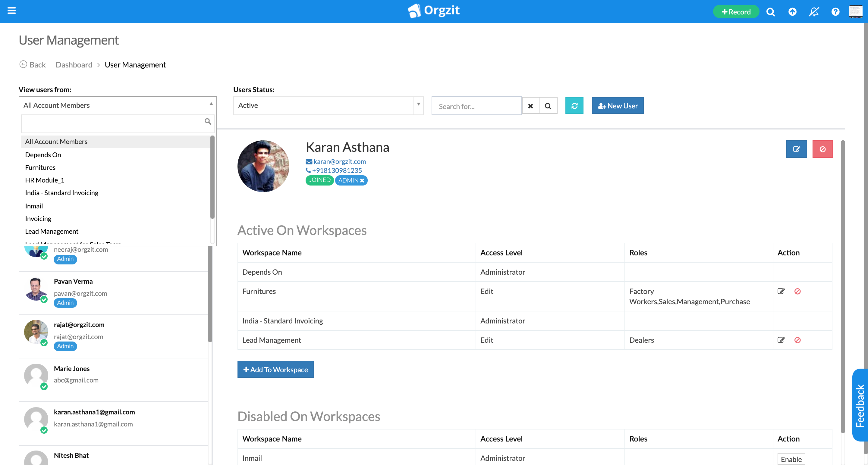Refresh the user list

click(574, 106)
